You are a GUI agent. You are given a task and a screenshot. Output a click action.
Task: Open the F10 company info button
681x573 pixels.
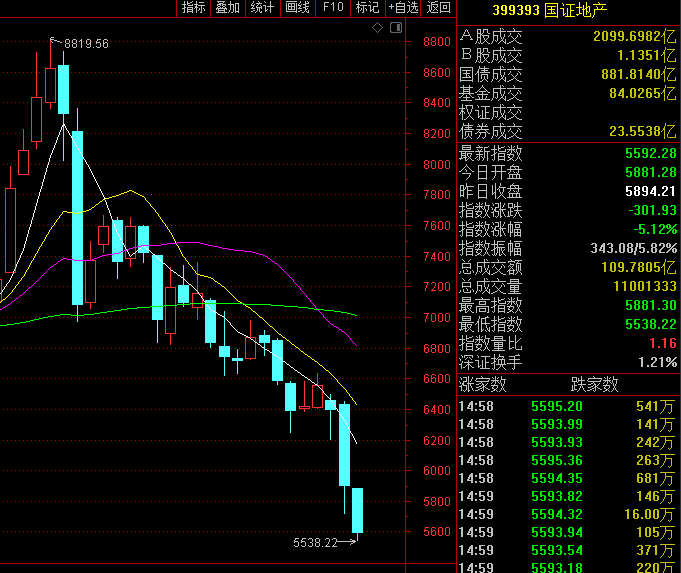333,8
